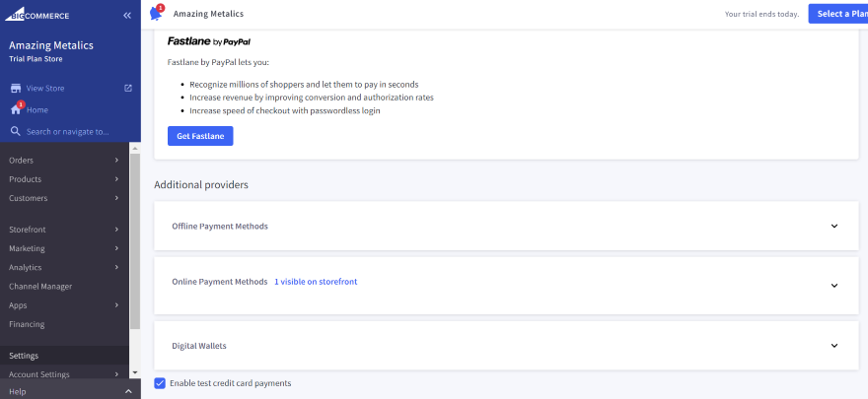Expand the Apps menu chevron
This screenshot has width=868, height=399.
tap(116, 305)
